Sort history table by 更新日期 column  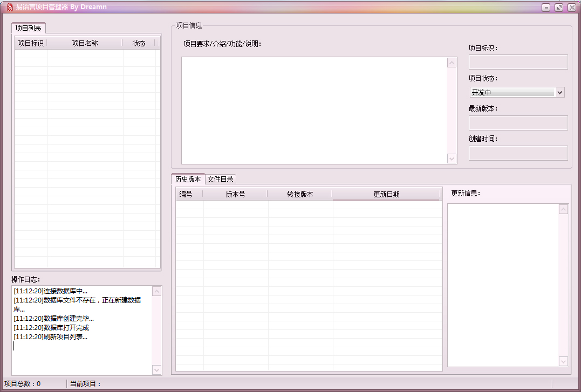coord(386,194)
